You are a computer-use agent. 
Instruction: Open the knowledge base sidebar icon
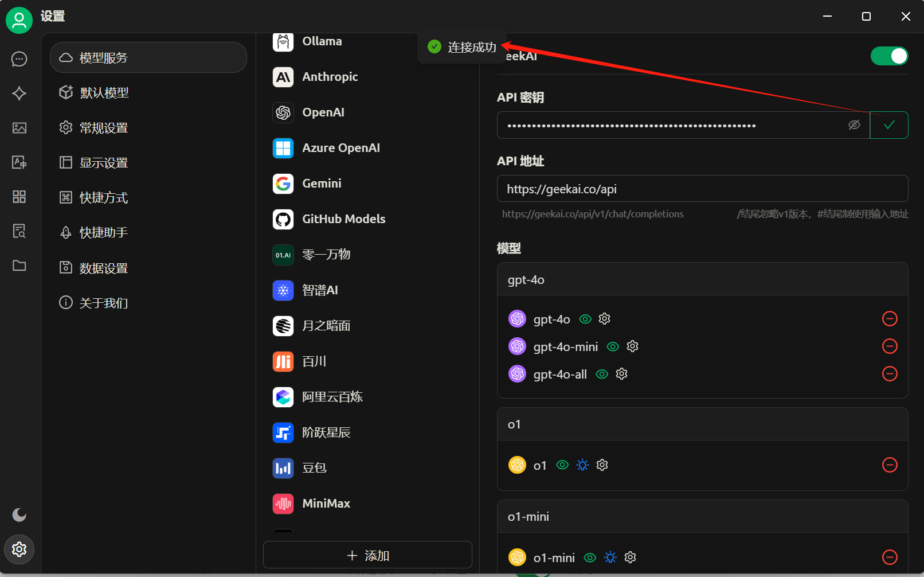pos(19,231)
